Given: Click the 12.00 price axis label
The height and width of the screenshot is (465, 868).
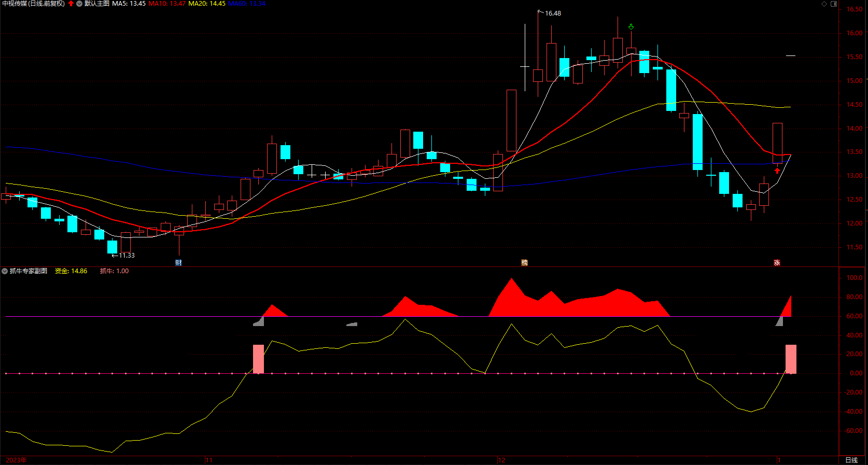Looking at the screenshot, I should 855,223.
